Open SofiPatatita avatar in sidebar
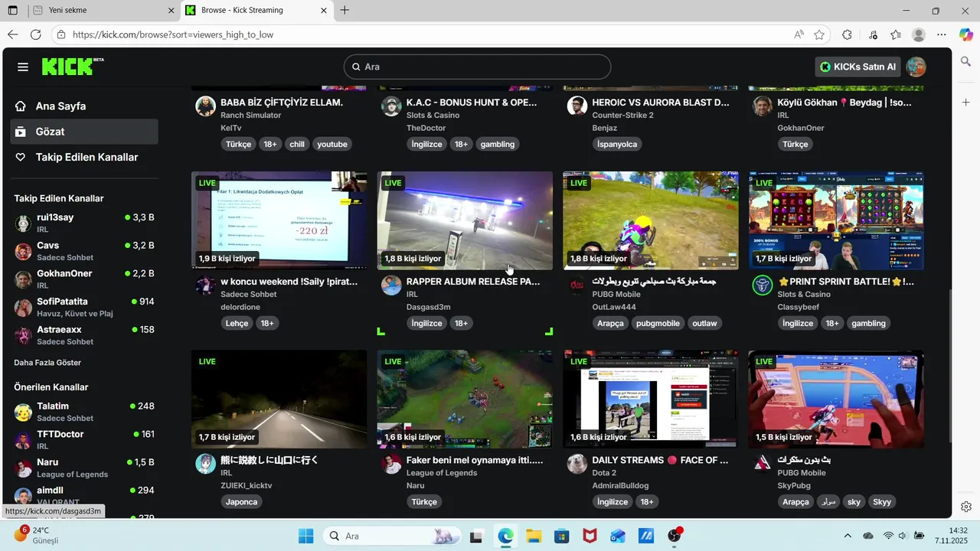Viewport: 980px width, 551px height. tap(23, 307)
